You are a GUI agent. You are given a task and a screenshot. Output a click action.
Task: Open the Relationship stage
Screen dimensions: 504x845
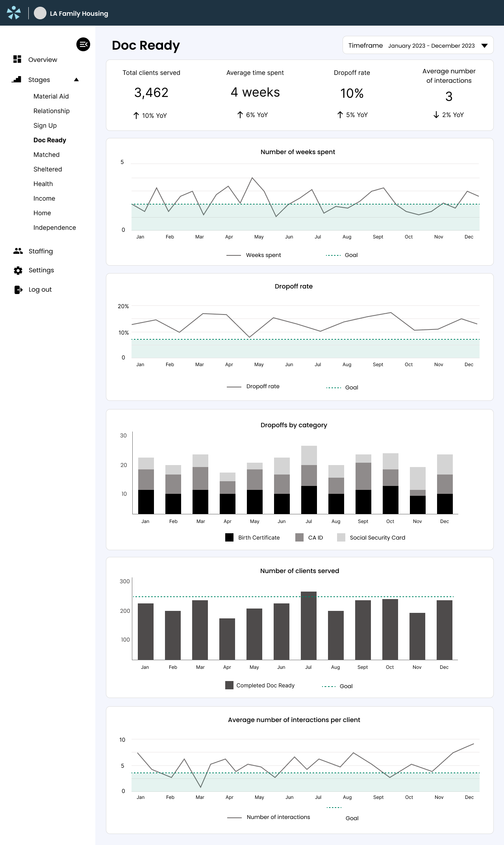52,111
